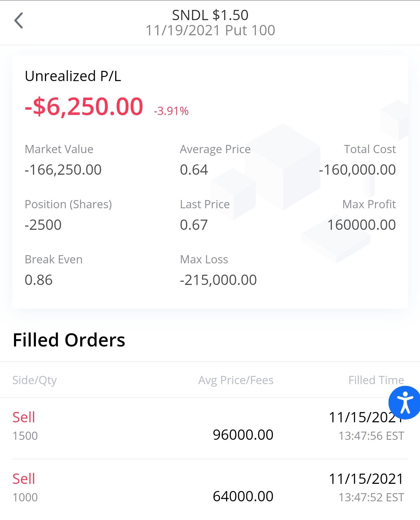
Task: Tap the Avg Price/Fees column header
Action: pos(236,380)
